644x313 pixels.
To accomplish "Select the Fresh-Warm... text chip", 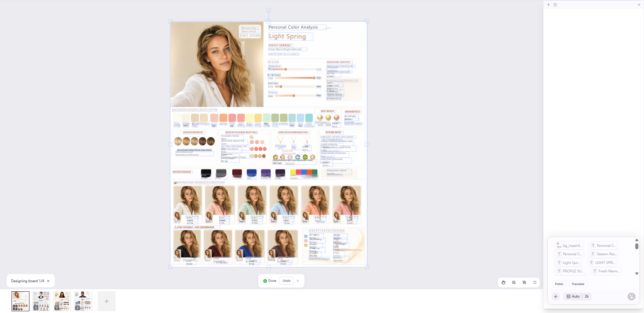I will click(606, 271).
